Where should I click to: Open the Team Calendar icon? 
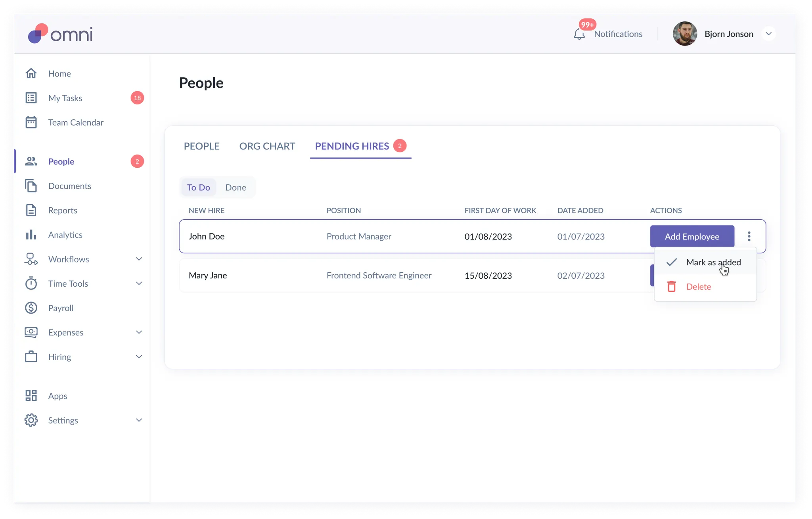tap(31, 122)
